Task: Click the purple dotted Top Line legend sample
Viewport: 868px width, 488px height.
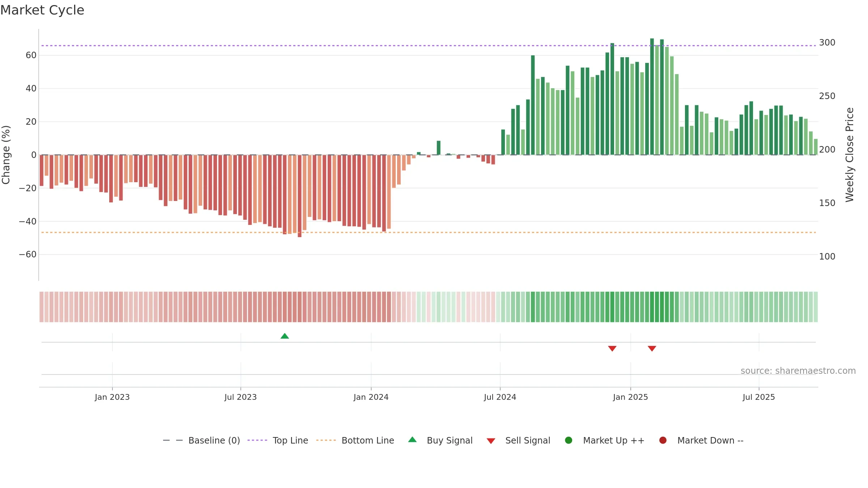Action: tap(257, 440)
